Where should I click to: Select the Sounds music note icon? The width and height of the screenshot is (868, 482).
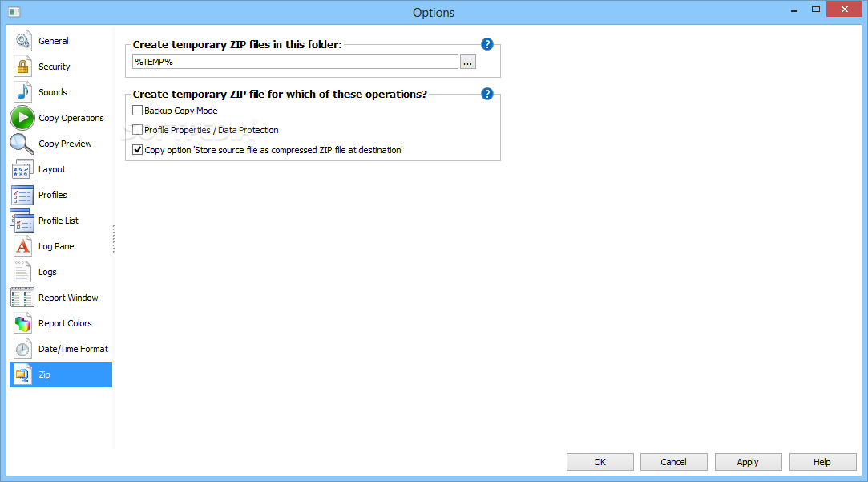(x=22, y=92)
